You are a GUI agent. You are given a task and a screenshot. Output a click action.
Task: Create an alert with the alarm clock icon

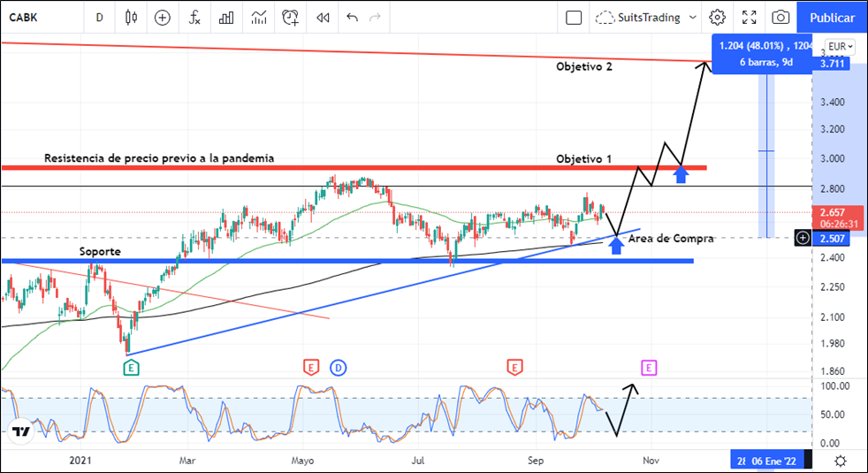tap(291, 17)
